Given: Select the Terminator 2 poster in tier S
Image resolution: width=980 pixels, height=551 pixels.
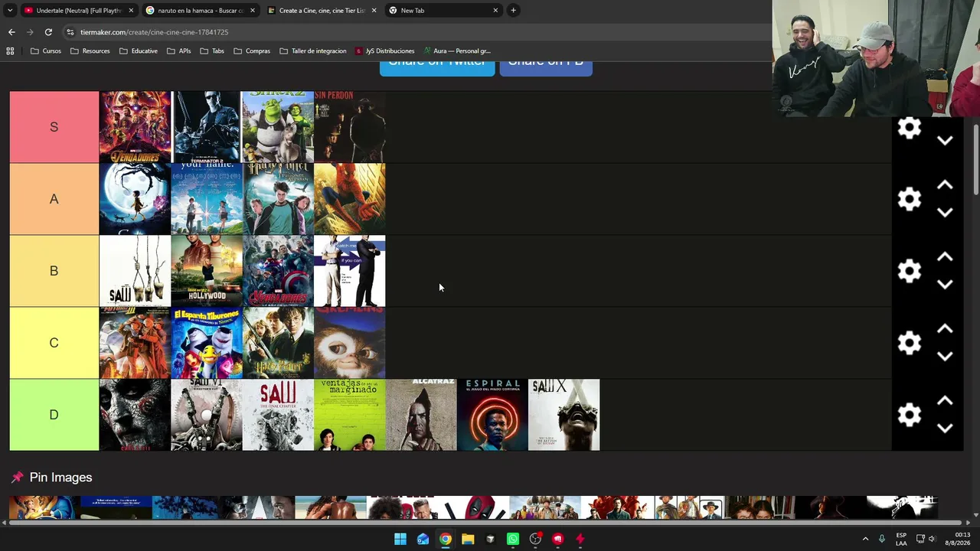Looking at the screenshot, I should pyautogui.click(x=207, y=127).
